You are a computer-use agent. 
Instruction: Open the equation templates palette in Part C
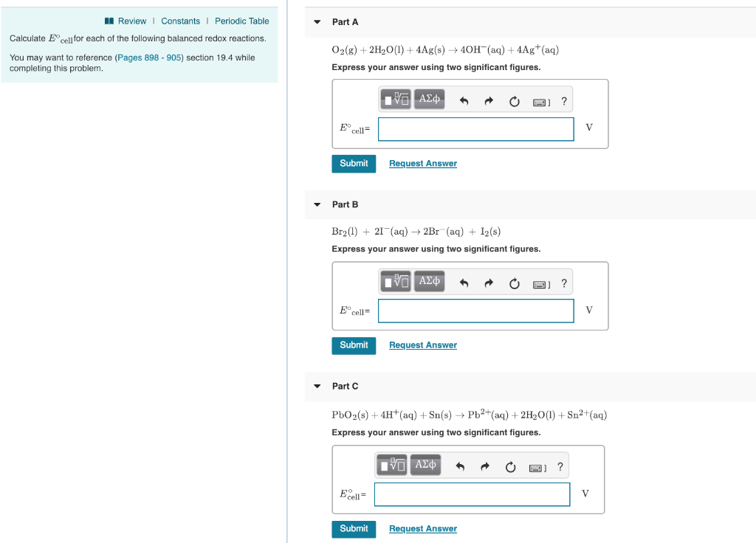(391, 464)
